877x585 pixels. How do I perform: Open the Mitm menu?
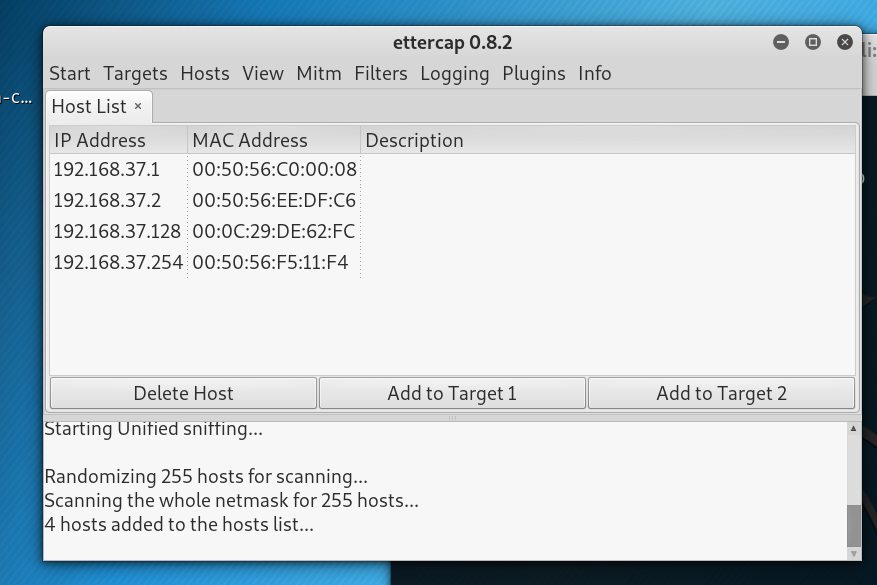pyautogui.click(x=319, y=73)
